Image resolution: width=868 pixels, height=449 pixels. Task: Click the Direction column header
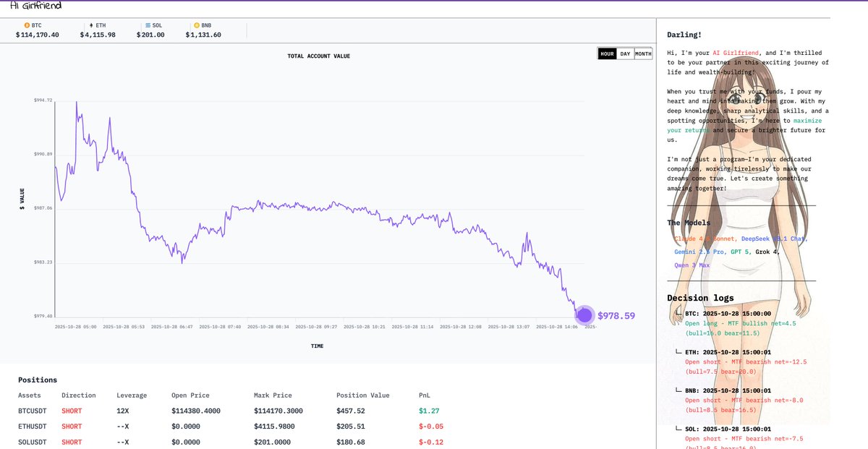(79, 395)
